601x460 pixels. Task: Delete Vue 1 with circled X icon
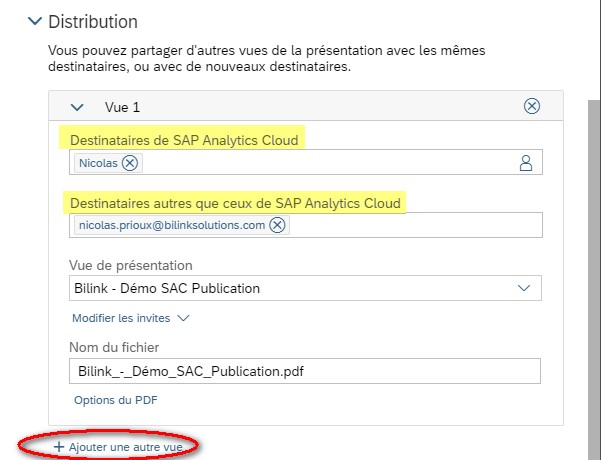tap(532, 106)
